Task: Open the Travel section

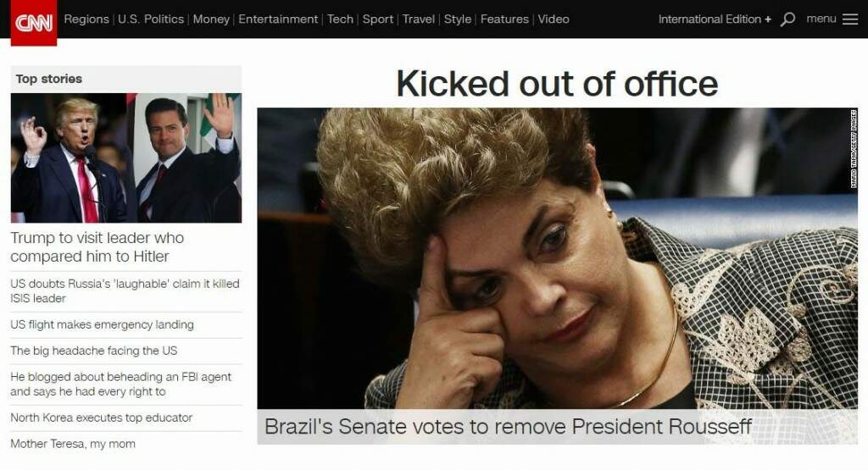Action: point(419,19)
